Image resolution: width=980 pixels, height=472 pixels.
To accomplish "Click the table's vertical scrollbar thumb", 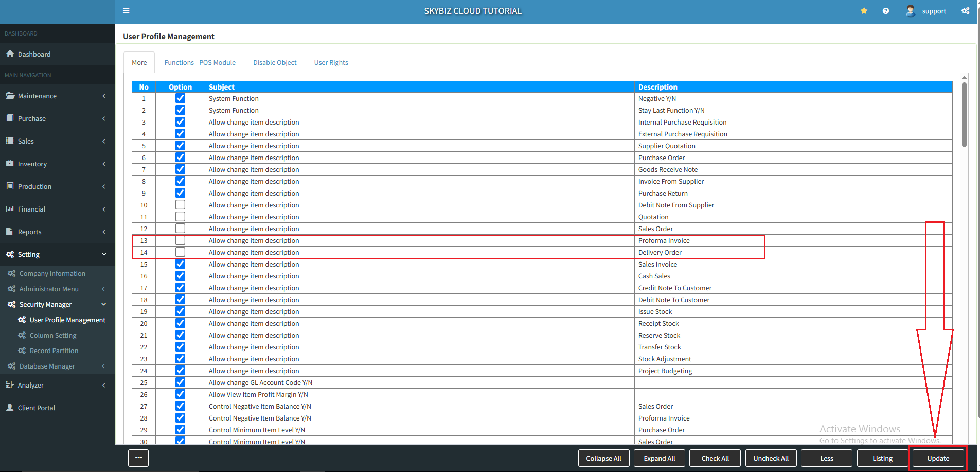I will [964, 115].
